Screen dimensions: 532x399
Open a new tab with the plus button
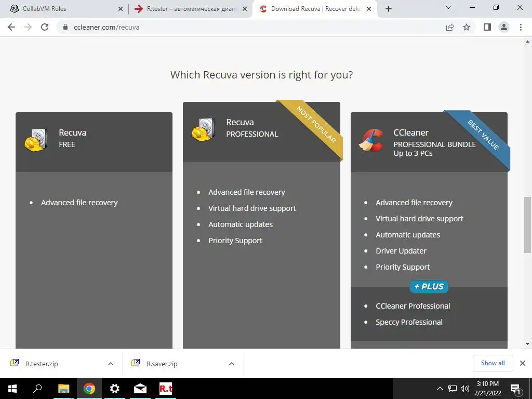tap(389, 9)
